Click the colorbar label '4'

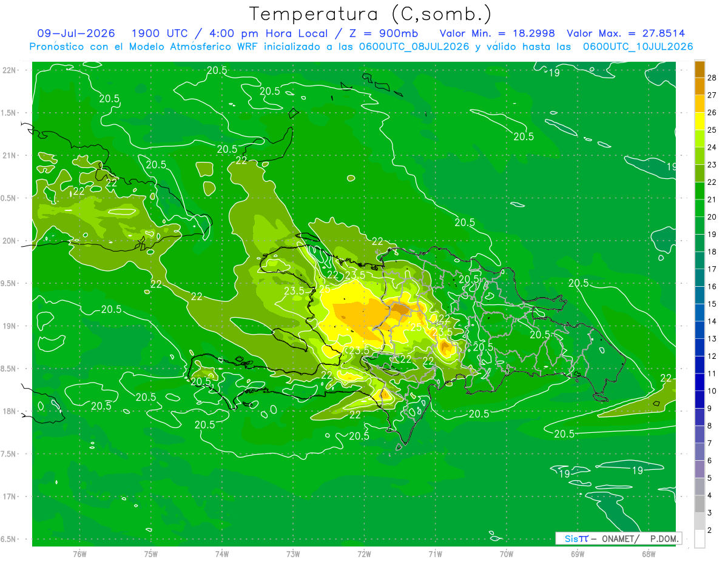[710, 496]
